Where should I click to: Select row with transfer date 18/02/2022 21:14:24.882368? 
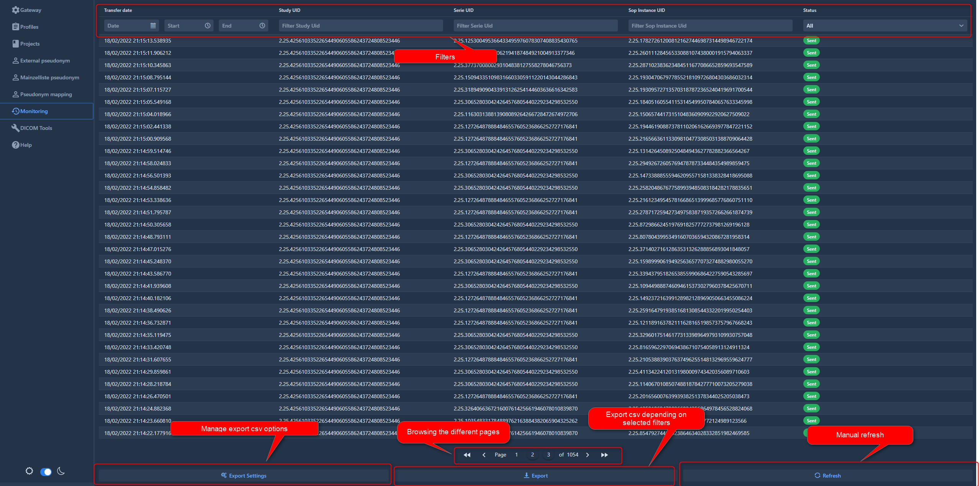coord(535,409)
